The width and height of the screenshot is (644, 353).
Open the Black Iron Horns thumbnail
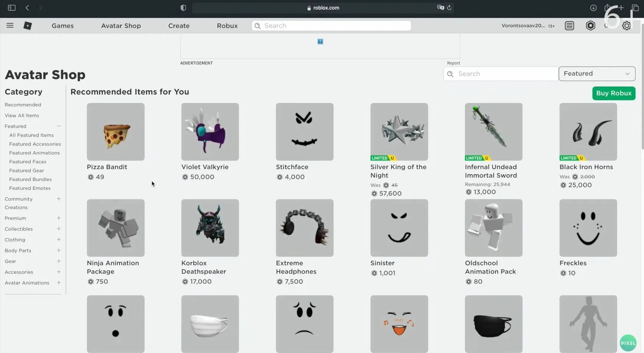(588, 132)
